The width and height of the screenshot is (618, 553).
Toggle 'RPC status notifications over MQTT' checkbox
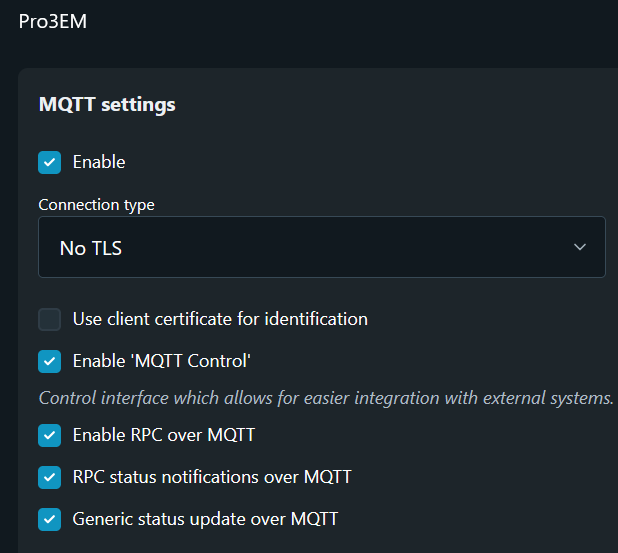point(50,478)
